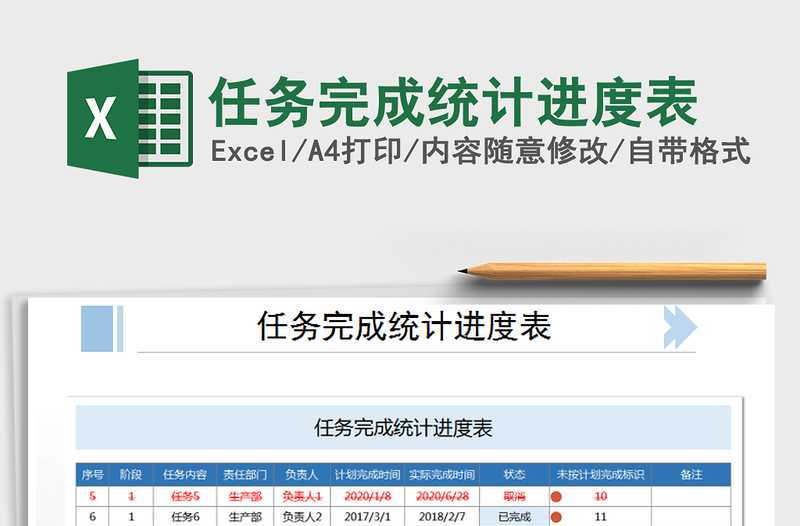
Task: Click the 序号 cell showing strikethrough 5
Action: pos(92,496)
